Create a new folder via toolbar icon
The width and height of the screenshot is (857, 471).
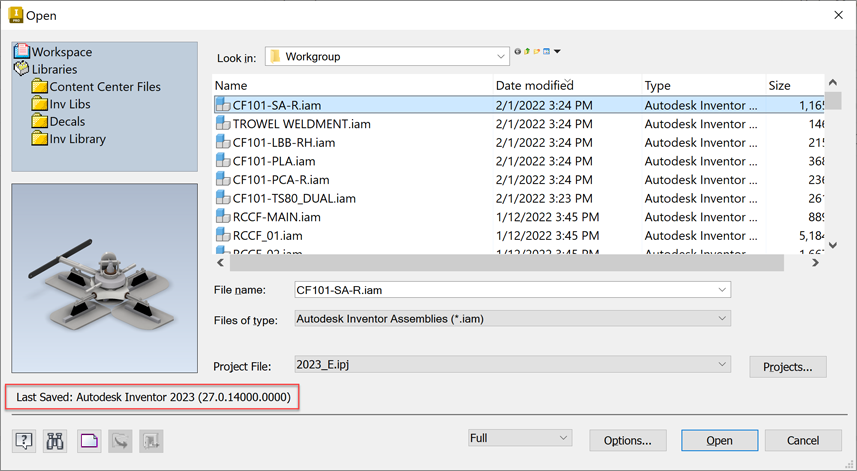click(x=537, y=51)
